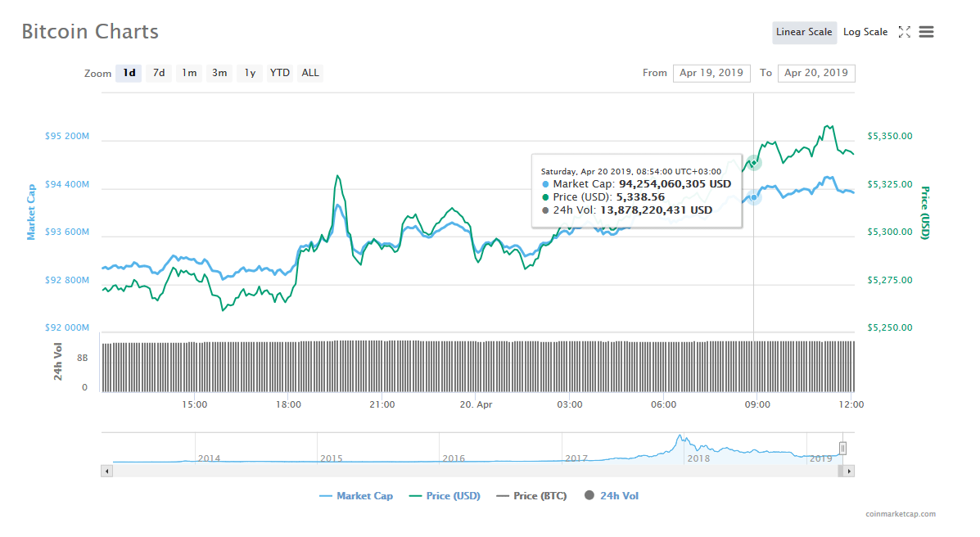Click 2017 on the navigator timeline slider
980x537 pixels.
pos(578,458)
